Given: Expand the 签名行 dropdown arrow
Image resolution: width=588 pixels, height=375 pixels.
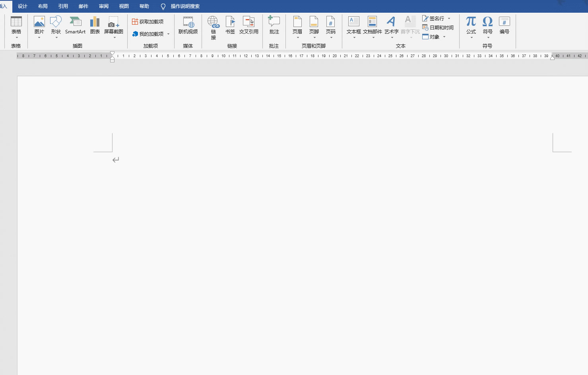Looking at the screenshot, I should pyautogui.click(x=449, y=19).
